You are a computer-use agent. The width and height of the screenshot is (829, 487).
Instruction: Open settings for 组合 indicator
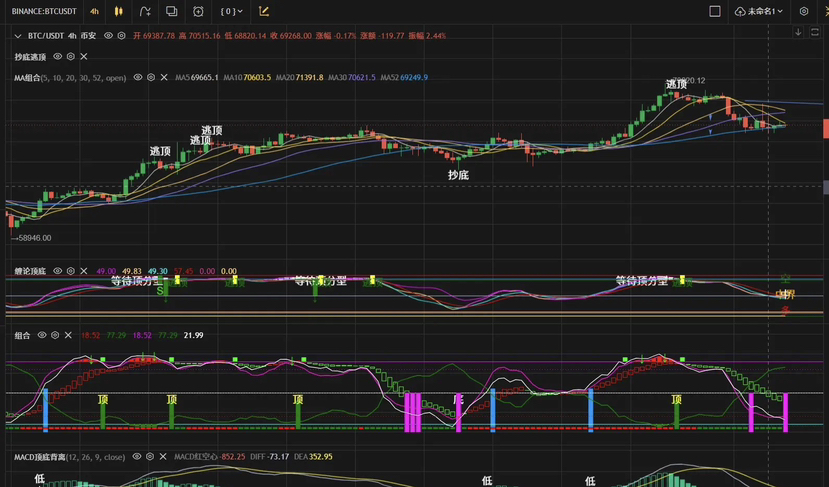55,335
